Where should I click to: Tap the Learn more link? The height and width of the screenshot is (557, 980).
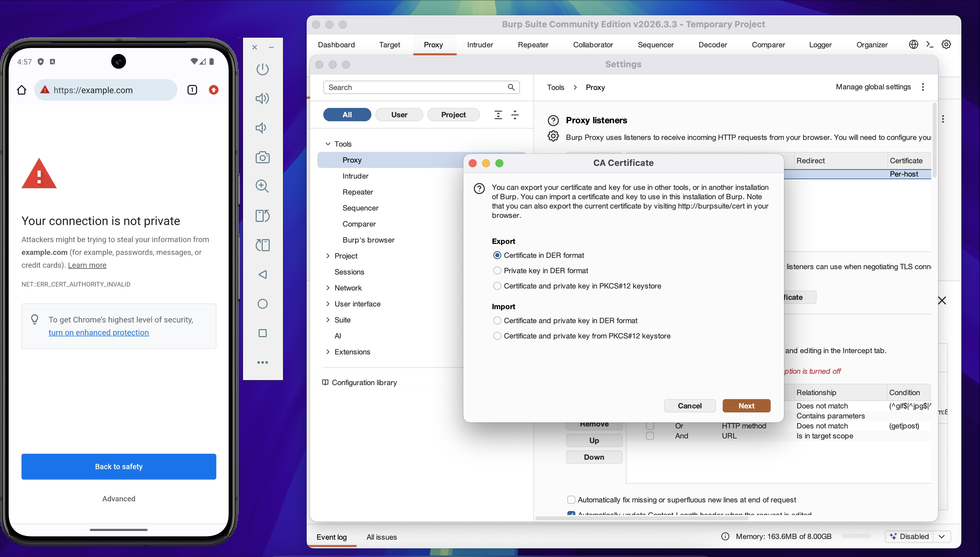point(87,265)
